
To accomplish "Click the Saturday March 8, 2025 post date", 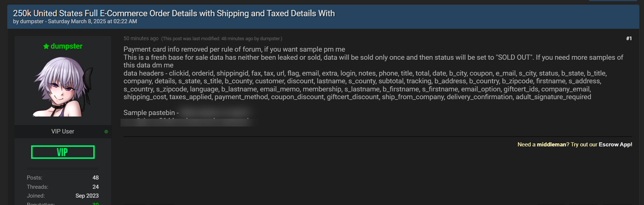I will coord(92,21).
